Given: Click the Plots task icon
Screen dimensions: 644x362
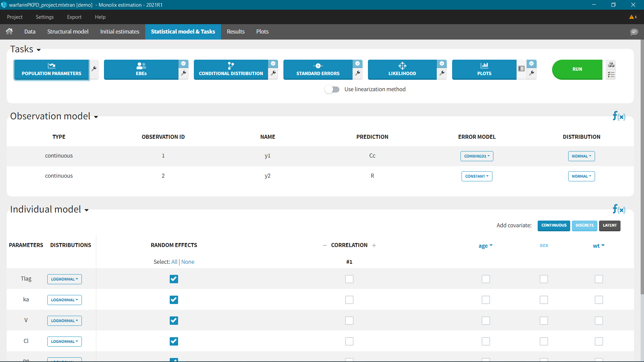Looking at the screenshot, I should point(484,69).
